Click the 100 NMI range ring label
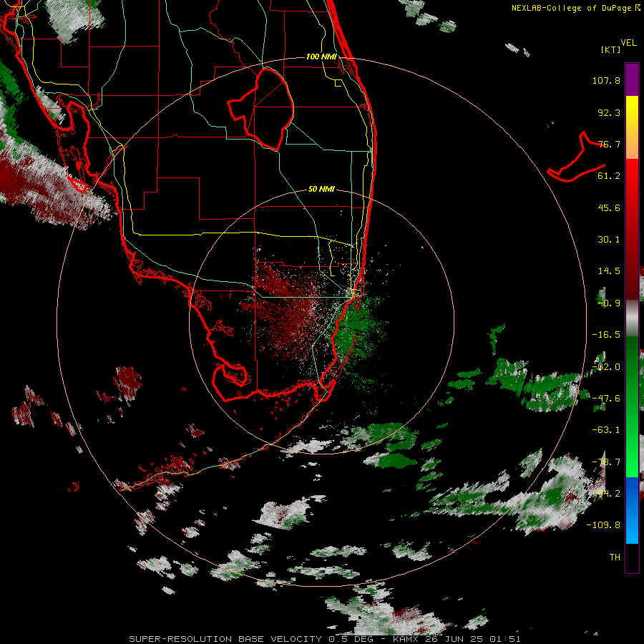This screenshot has width=644, height=644. 321,57
